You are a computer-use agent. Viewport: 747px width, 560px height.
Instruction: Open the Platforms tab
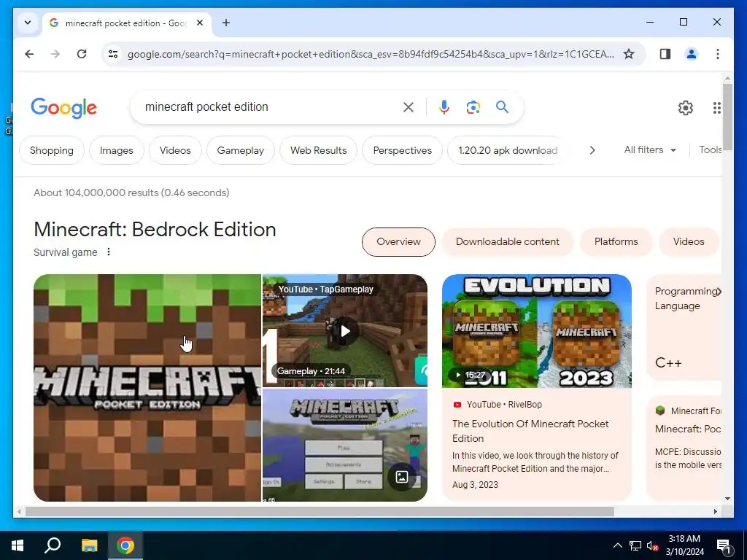pyautogui.click(x=616, y=242)
